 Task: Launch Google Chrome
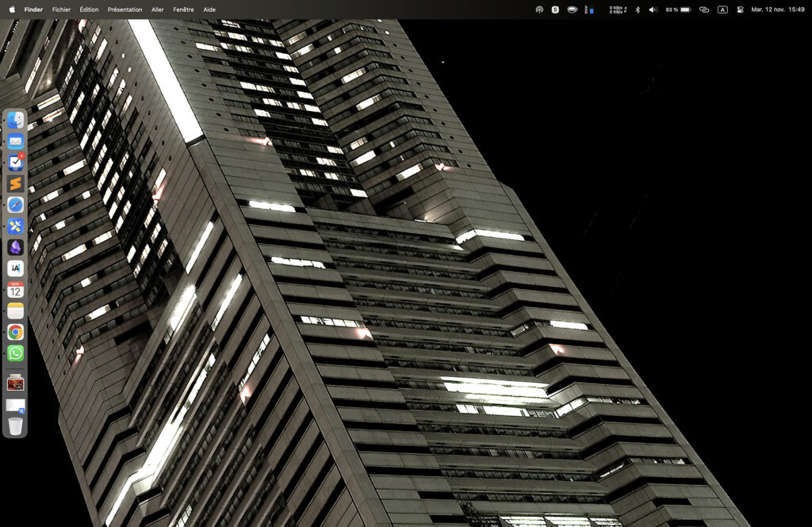[x=16, y=330]
